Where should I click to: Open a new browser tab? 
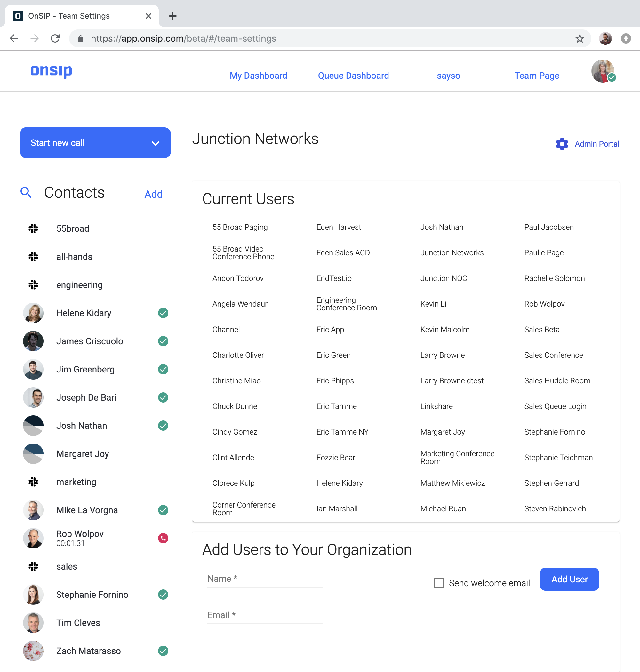coord(172,16)
